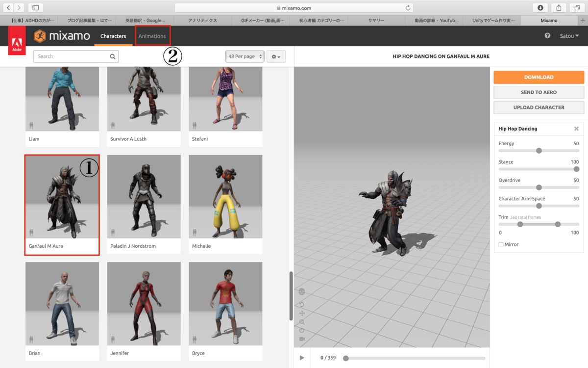Viewport: 588px width, 368px height.
Task: Click SEND TO AERO button
Action: (x=539, y=92)
